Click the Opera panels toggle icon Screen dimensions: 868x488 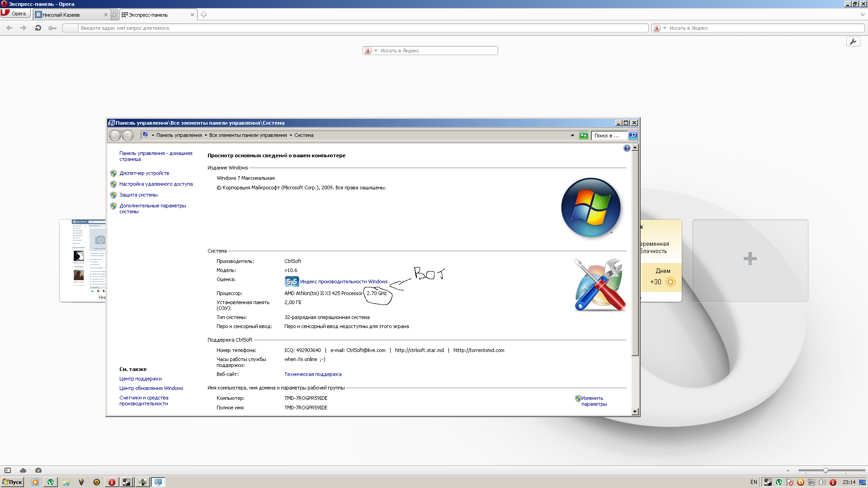pos(8,470)
